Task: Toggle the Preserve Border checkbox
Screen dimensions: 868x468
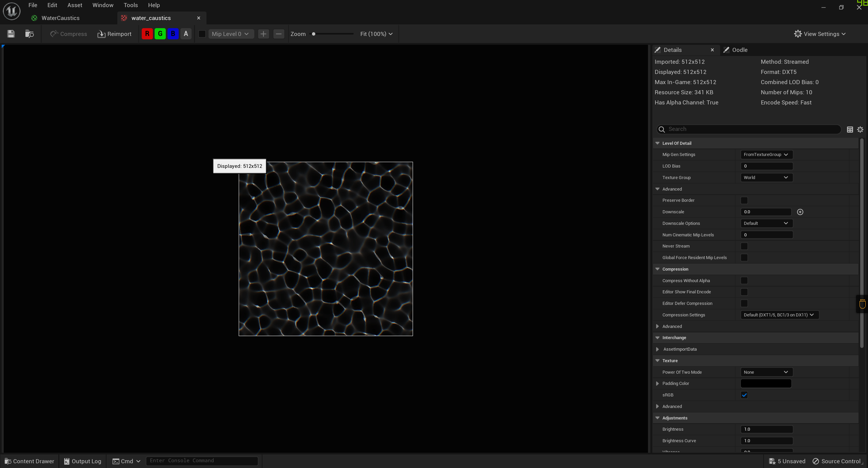Action: [x=744, y=200]
